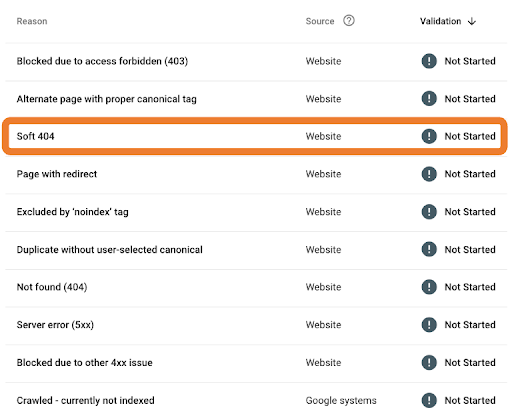Click 'Website' source in noindex tag row
The width and height of the screenshot is (512, 416).
coord(323,212)
